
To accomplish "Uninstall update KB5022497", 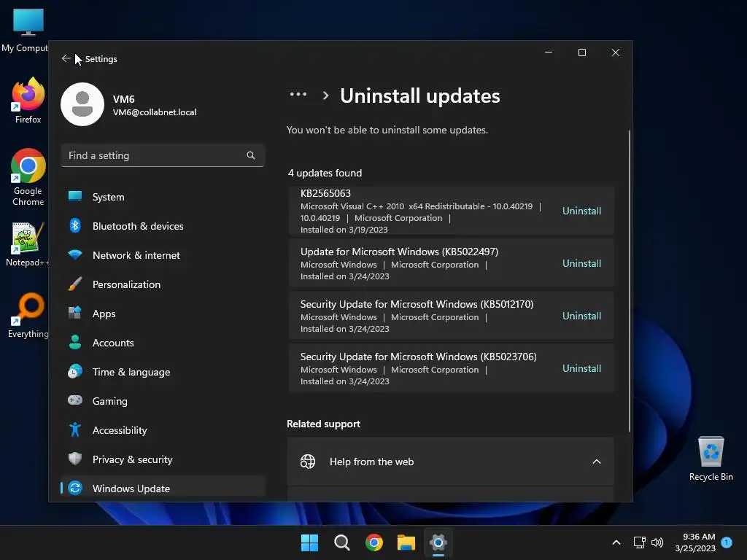I will (581, 263).
